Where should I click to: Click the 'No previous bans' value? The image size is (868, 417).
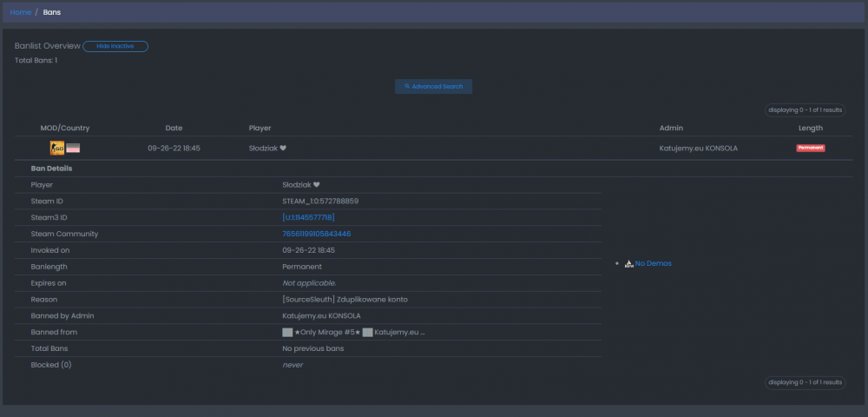312,349
